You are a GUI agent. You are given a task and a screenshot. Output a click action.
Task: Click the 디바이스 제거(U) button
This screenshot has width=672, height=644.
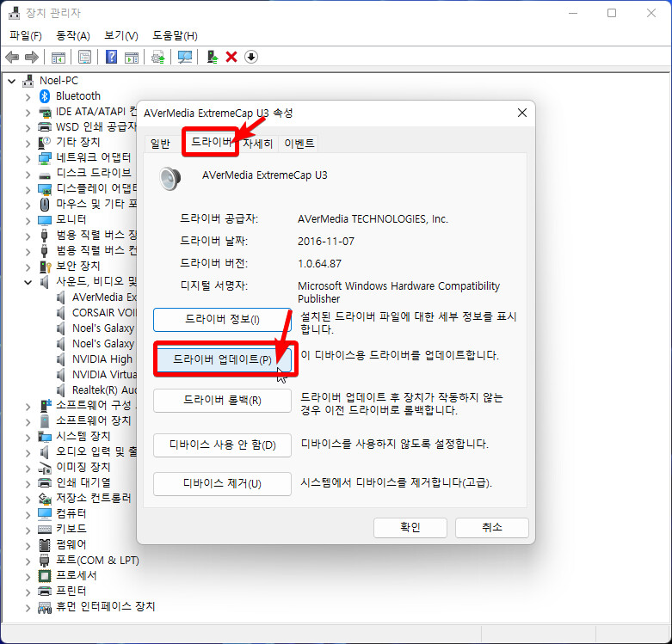223,484
